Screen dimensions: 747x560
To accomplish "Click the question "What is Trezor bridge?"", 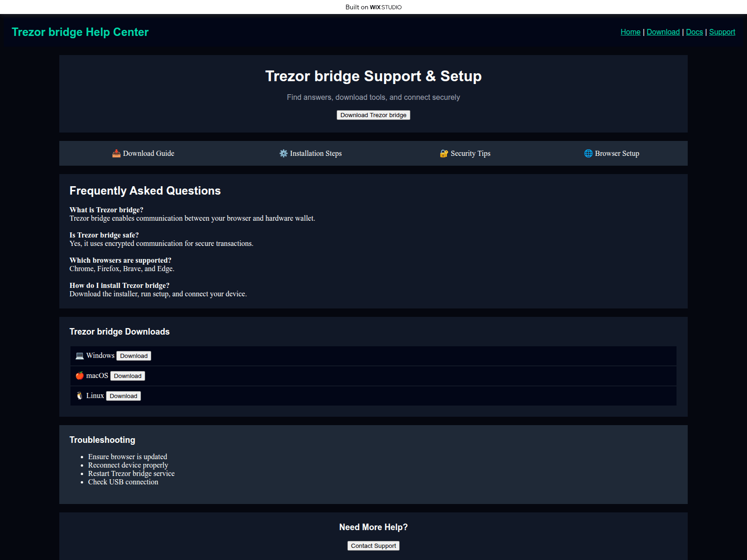I will (x=106, y=210).
